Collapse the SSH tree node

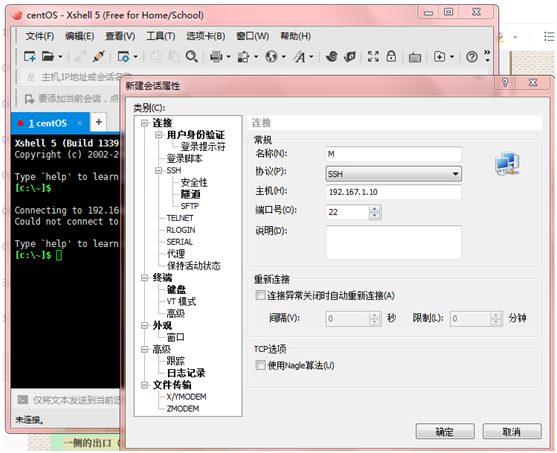pos(158,171)
